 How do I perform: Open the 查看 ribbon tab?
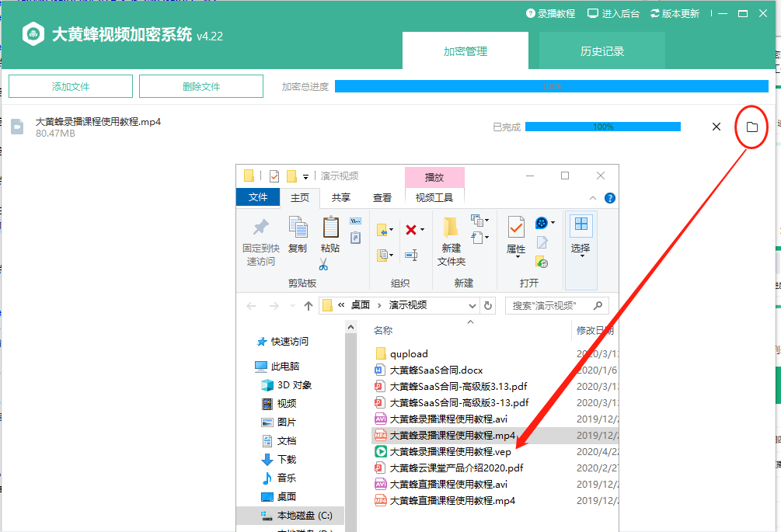coord(382,197)
